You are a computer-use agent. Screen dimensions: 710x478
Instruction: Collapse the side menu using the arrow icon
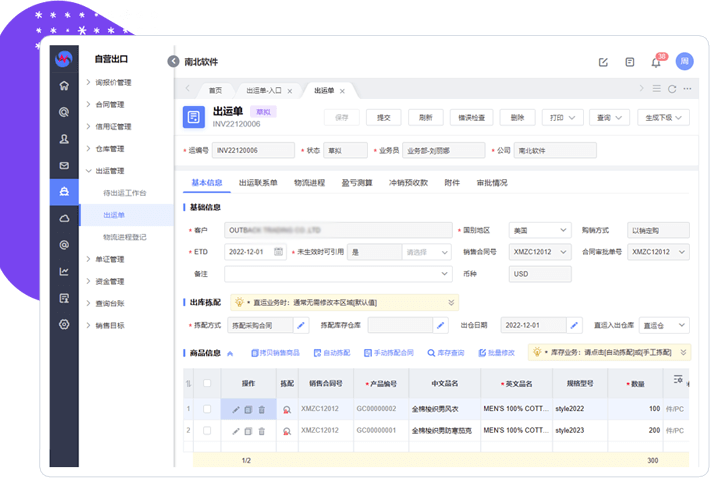tap(173, 61)
